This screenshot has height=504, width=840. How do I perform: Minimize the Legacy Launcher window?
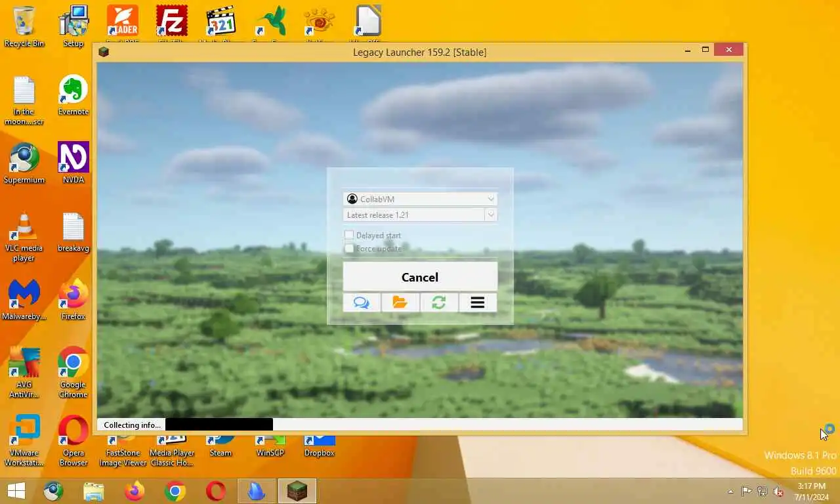point(687,51)
